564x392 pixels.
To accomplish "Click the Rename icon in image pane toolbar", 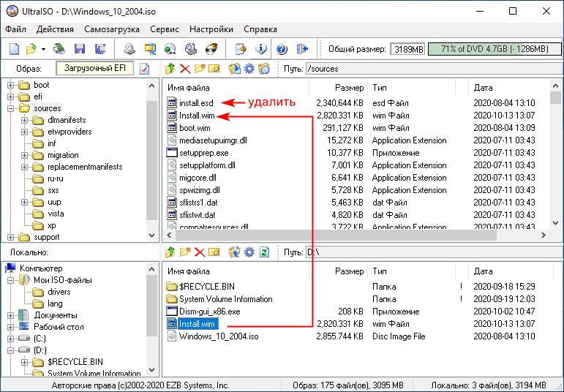I will point(214,68).
